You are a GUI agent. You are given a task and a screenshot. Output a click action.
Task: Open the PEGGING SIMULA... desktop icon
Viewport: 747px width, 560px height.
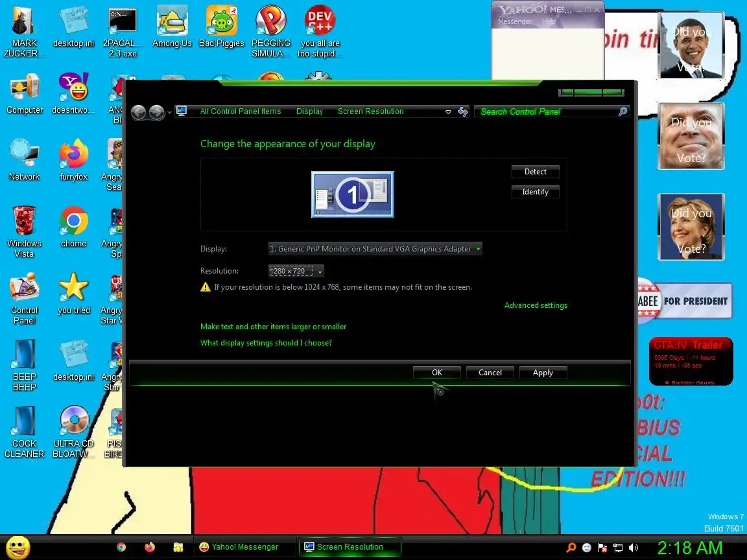[270, 31]
